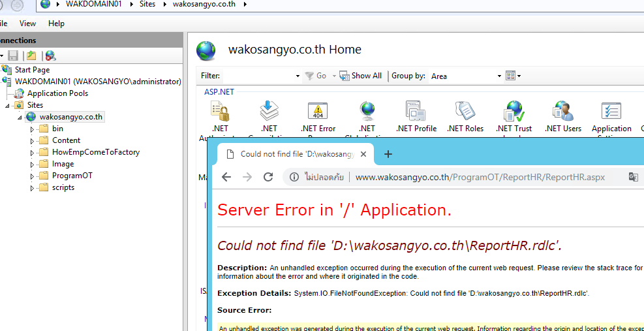Screen dimensions: 644x331
Task: Select Sites node in tree
Action: point(35,105)
